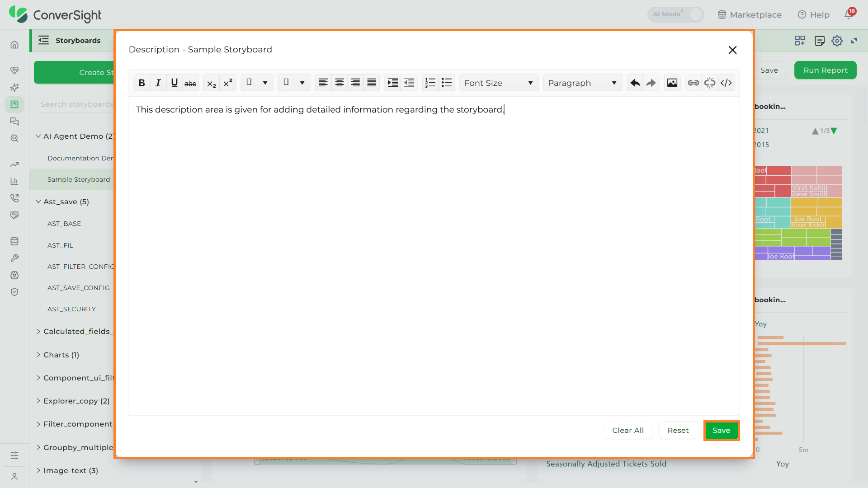Viewport: 868px width, 488px height.
Task: Toggle the AI Mode switch
Action: coord(676,14)
